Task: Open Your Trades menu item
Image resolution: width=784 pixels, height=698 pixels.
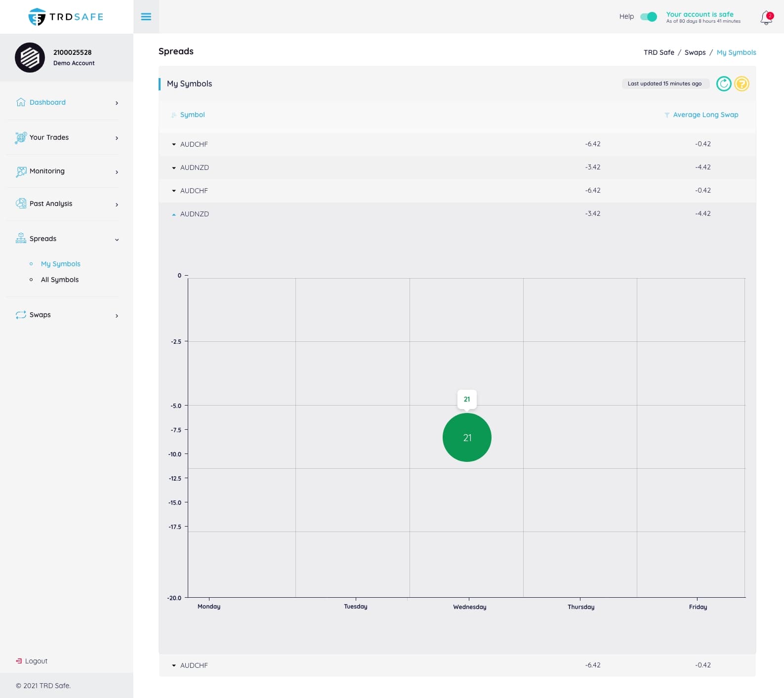Action: pos(49,137)
